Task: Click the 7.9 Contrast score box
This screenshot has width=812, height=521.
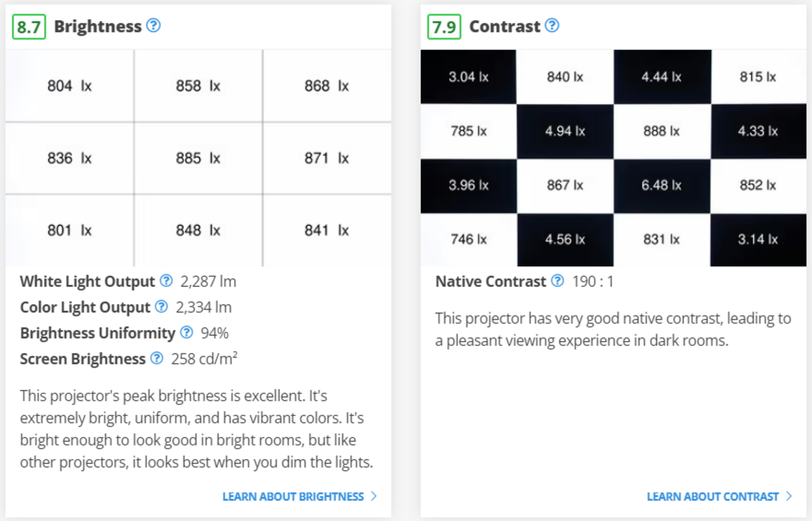Action: click(x=444, y=27)
